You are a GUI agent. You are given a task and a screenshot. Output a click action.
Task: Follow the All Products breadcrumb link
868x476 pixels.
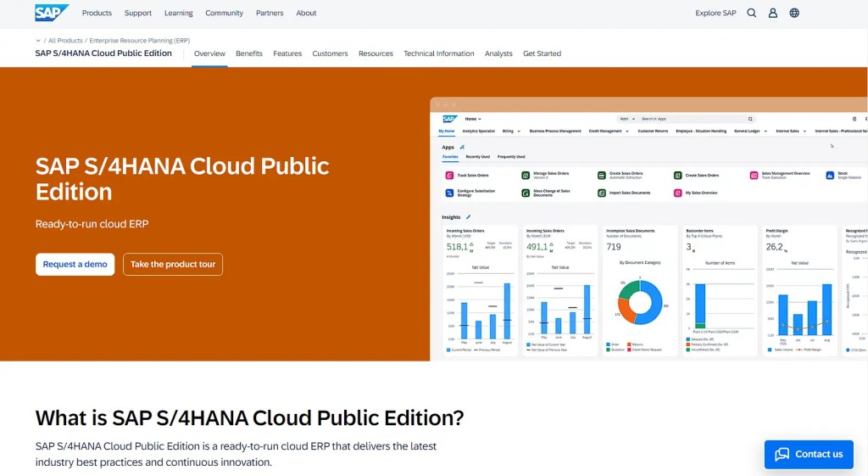coord(65,41)
